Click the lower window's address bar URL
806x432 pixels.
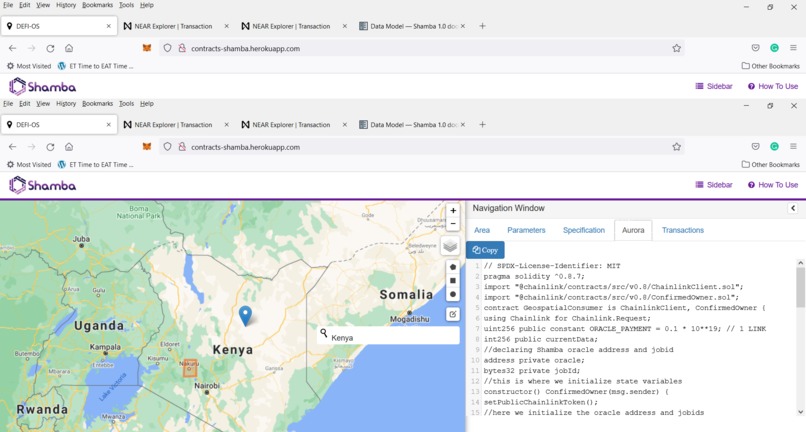click(245, 147)
